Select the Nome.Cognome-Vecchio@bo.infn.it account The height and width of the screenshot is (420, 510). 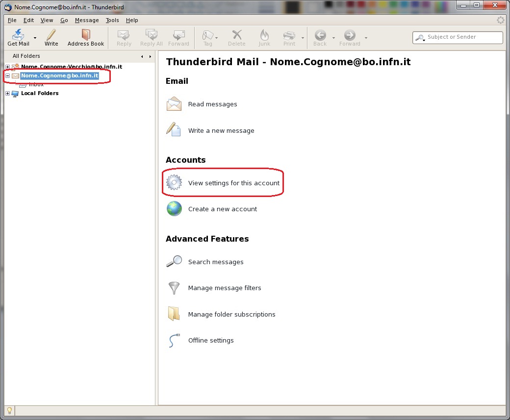(72, 67)
